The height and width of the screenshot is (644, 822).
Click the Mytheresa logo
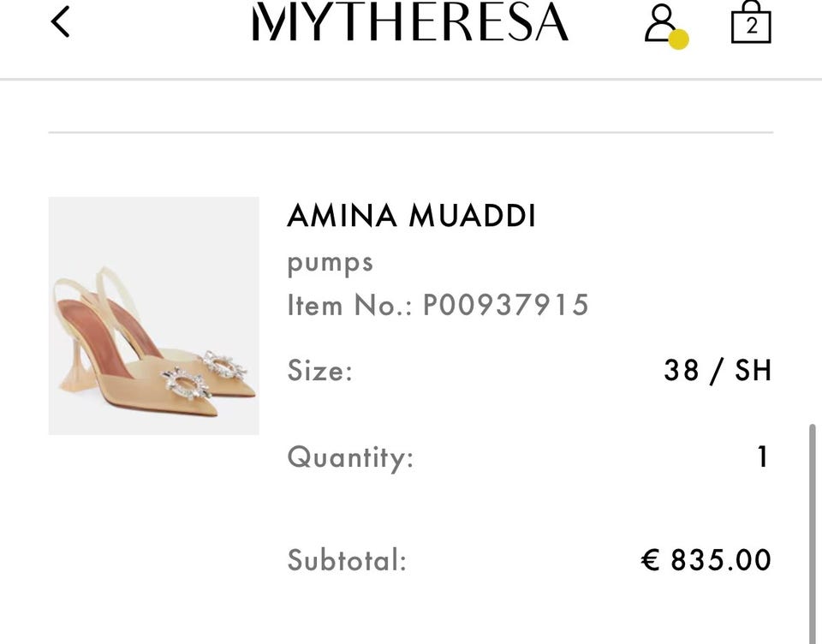pyautogui.click(x=410, y=22)
